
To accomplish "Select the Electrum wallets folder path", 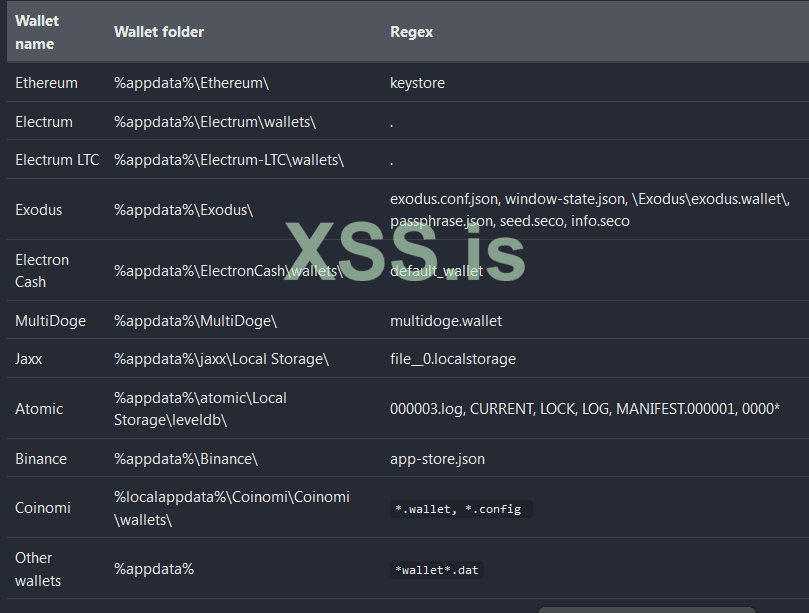I will [x=215, y=122].
